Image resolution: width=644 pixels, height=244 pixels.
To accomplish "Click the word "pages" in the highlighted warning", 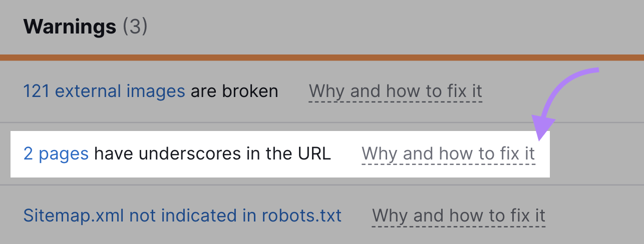I will (x=64, y=154).
